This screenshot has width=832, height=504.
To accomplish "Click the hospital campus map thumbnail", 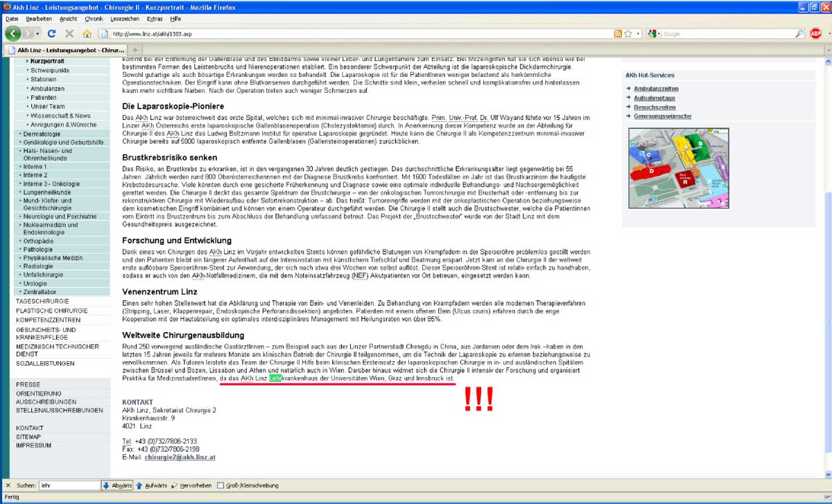I will pyautogui.click(x=677, y=164).
